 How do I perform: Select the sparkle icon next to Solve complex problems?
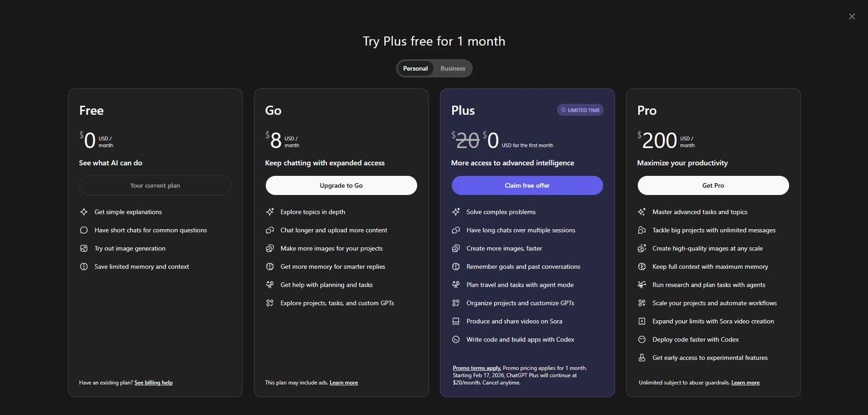coord(455,212)
